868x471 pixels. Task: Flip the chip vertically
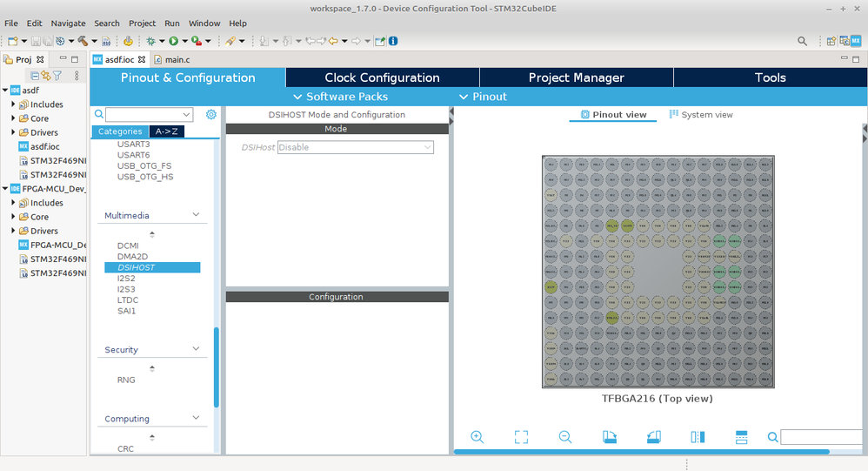point(741,437)
